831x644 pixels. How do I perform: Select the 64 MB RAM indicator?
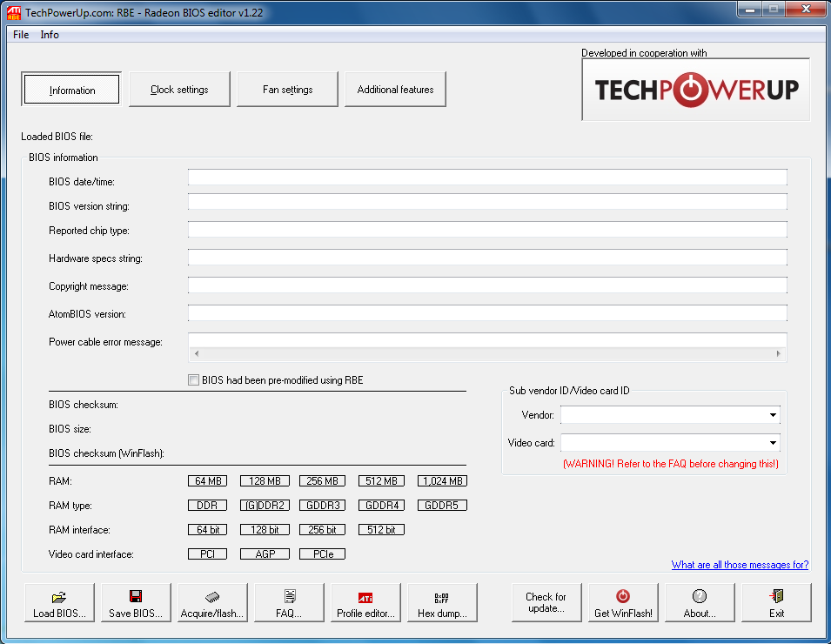coord(208,480)
